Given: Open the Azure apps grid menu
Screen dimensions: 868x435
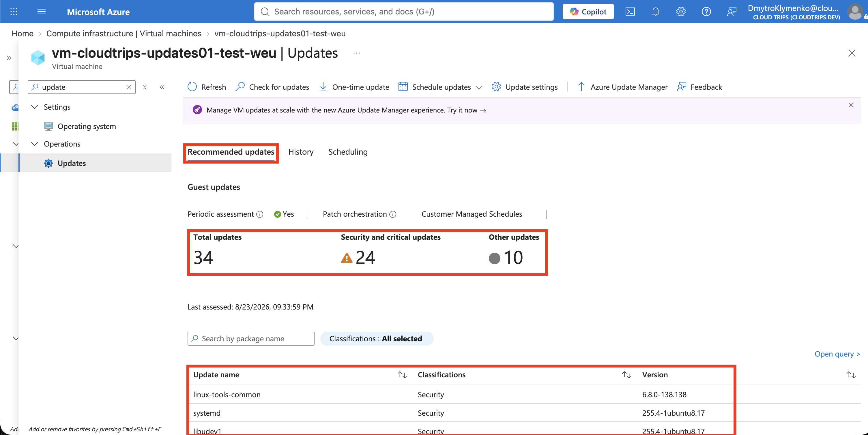Looking at the screenshot, I should tap(14, 12).
